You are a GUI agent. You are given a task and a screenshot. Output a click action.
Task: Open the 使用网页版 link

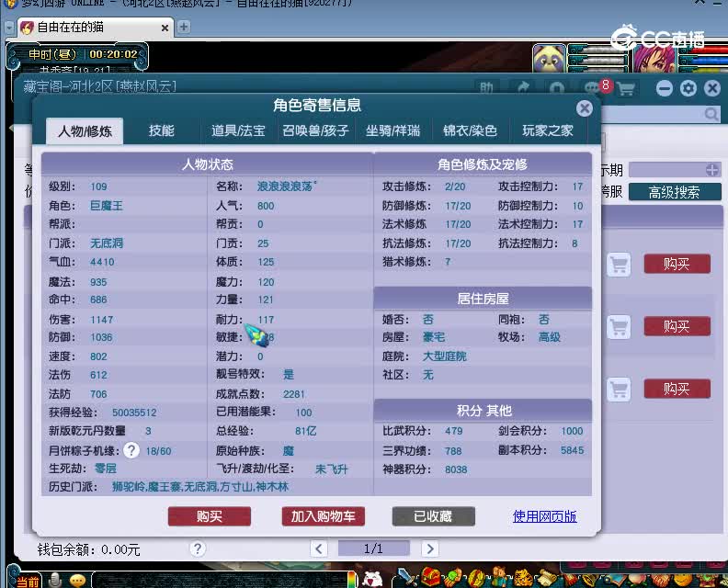click(544, 516)
